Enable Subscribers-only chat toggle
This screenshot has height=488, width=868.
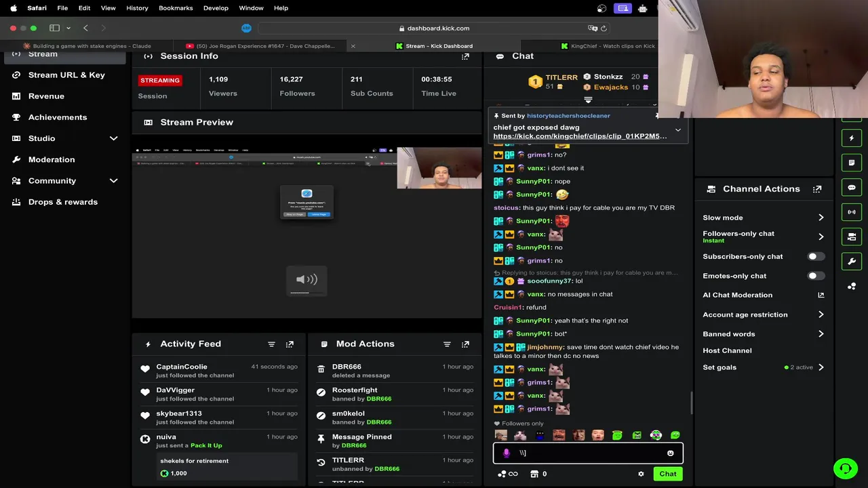[x=816, y=256]
